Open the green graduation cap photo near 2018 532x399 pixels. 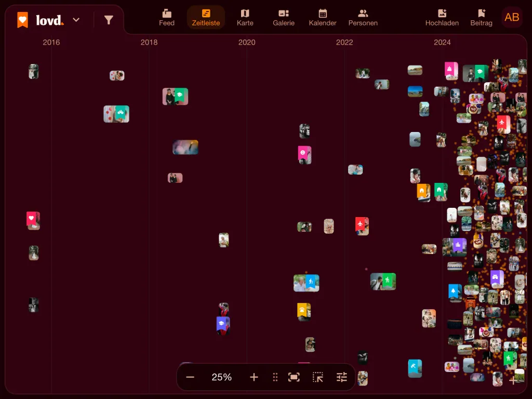coord(175,96)
